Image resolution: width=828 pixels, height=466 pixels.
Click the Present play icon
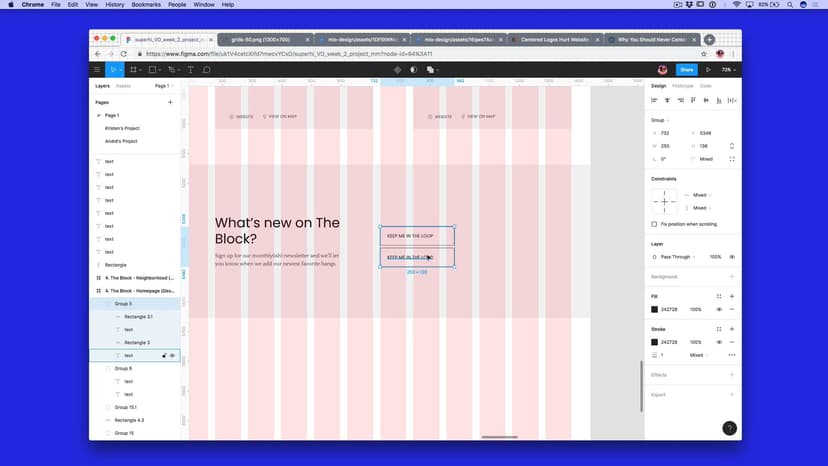tap(708, 70)
